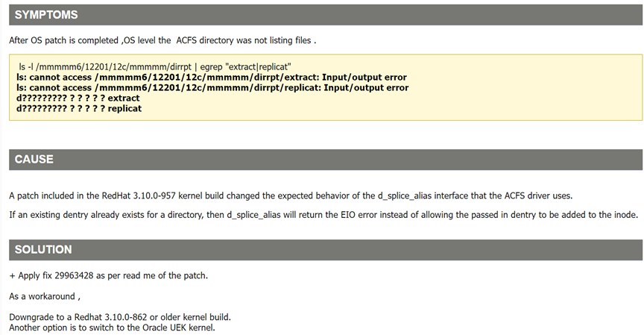Click the 'ls -l /mmmmm6' command line

pos(155,66)
